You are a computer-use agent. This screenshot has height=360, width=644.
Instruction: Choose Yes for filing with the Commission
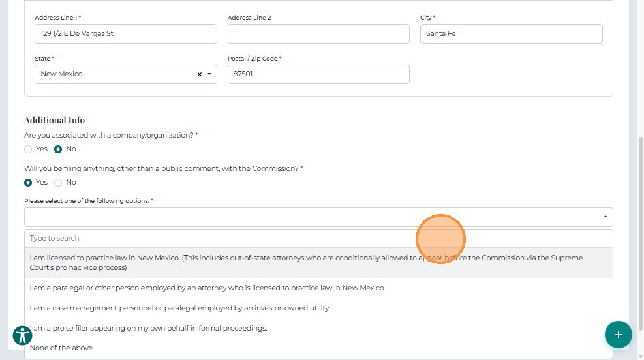(28, 183)
